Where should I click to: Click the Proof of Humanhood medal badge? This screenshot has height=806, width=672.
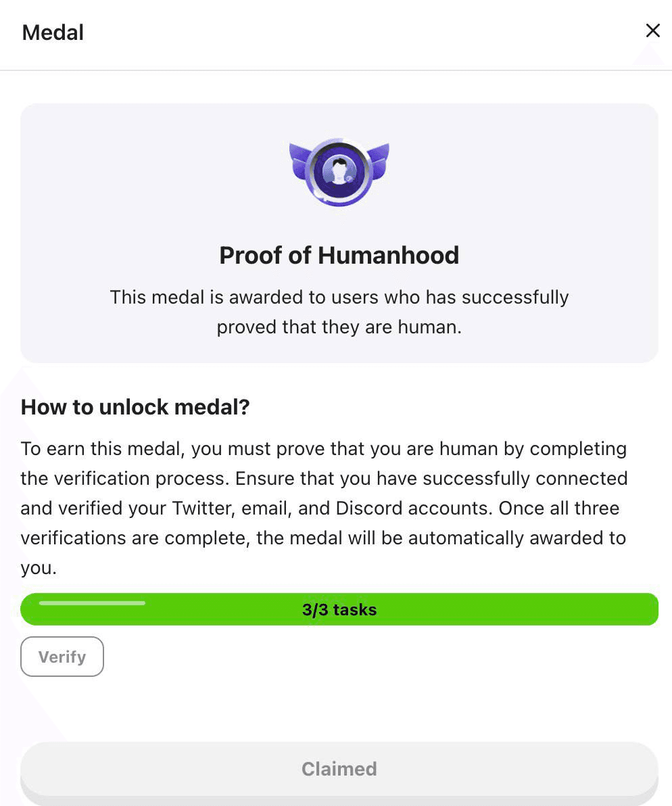(339, 172)
